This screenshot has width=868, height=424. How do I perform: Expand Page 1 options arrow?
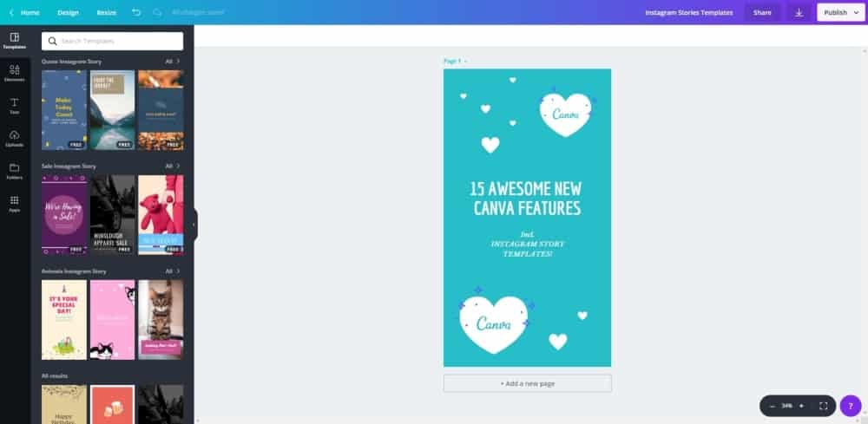(x=465, y=62)
